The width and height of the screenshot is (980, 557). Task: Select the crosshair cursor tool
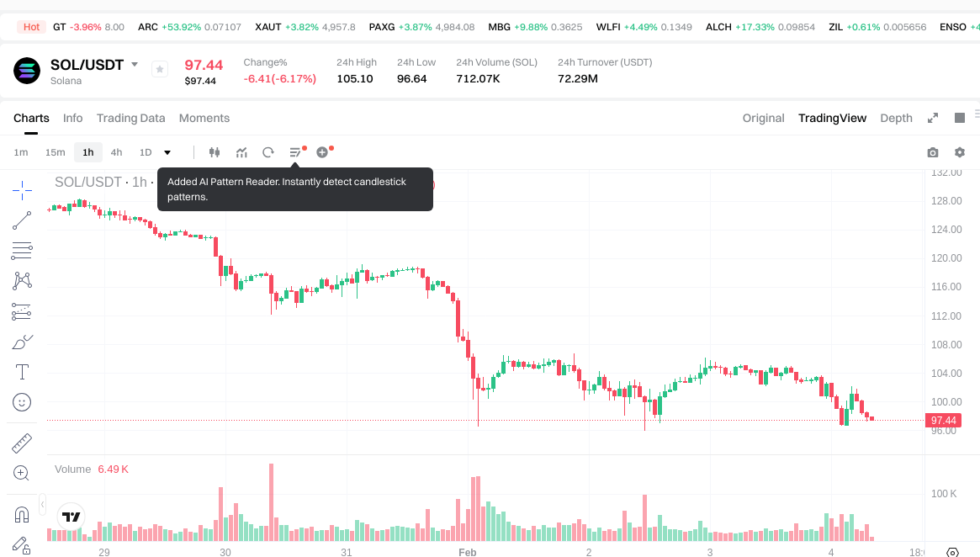coord(22,189)
